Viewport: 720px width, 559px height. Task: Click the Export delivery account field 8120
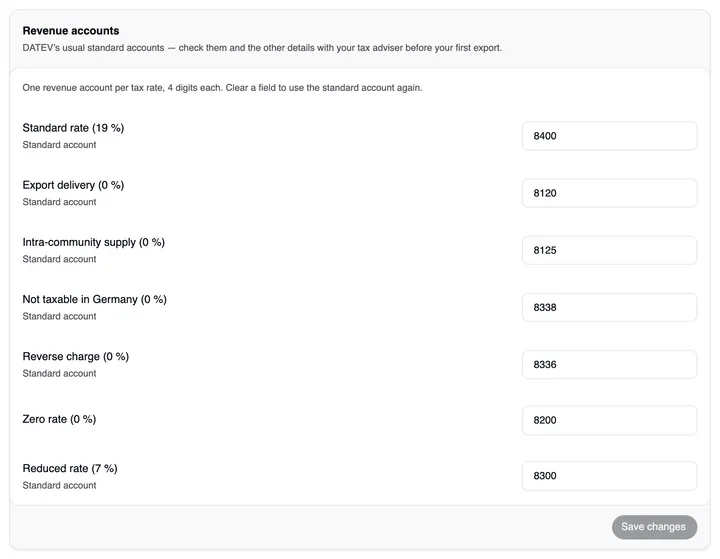point(609,193)
